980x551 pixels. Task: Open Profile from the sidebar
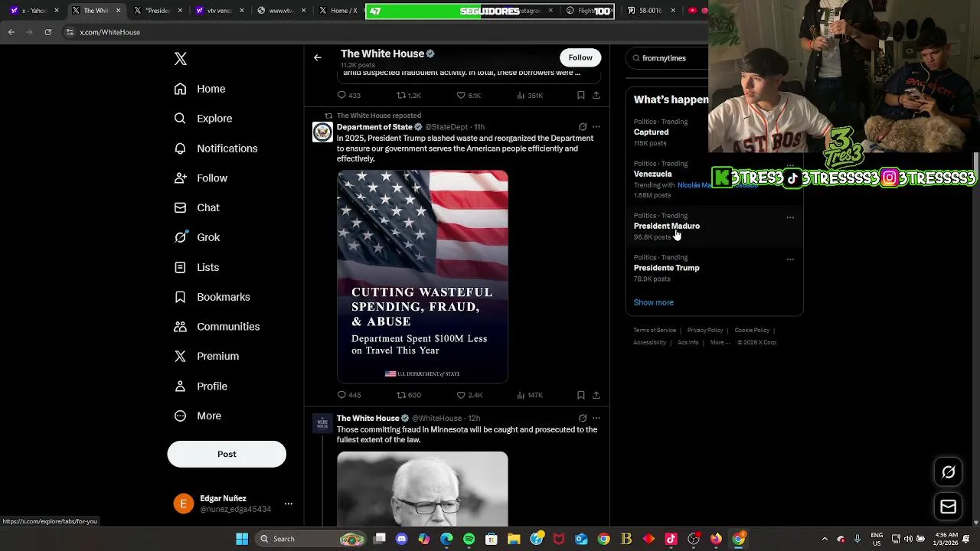pyautogui.click(x=201, y=386)
